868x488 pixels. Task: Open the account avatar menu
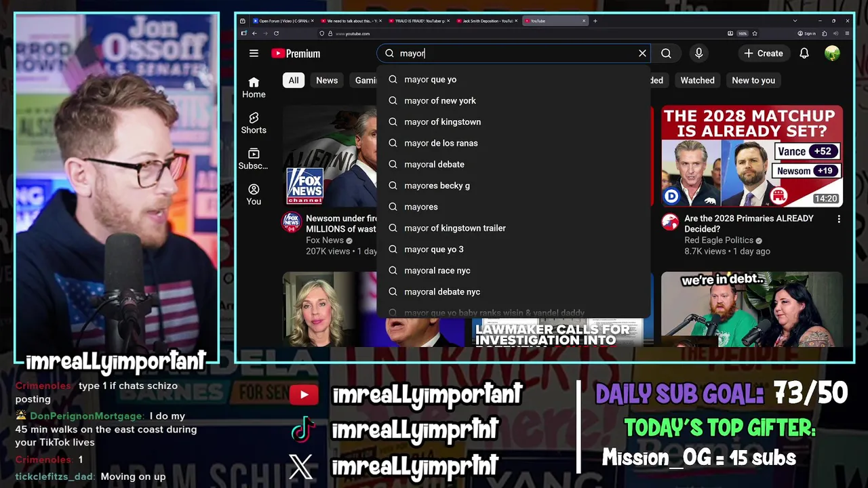click(832, 53)
